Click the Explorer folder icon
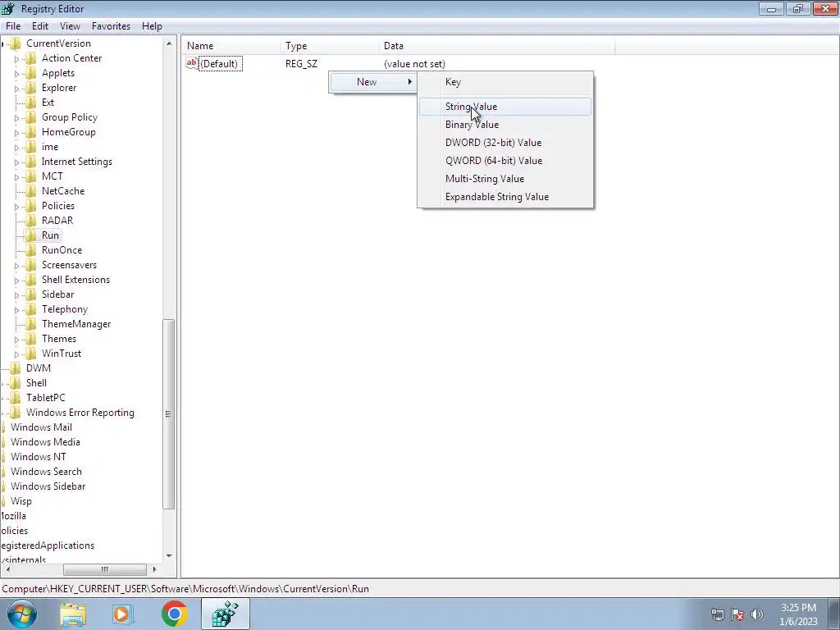Image resolution: width=840 pixels, height=630 pixels. point(32,88)
